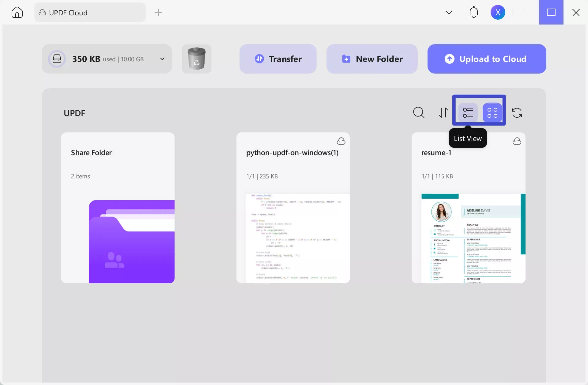Open notifications bell
The width and height of the screenshot is (588, 385).
[x=473, y=12]
